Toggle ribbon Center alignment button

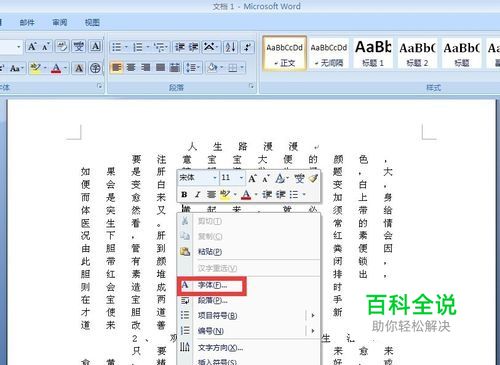(x=131, y=68)
